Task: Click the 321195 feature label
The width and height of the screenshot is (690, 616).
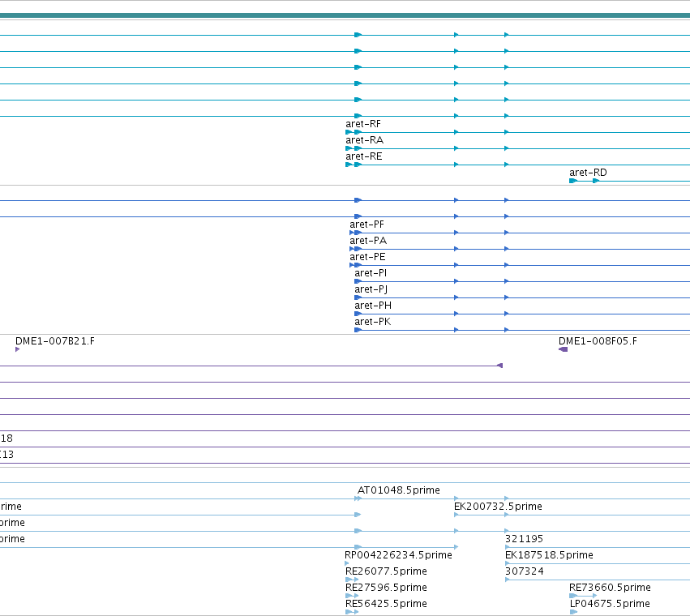Action: pos(524,539)
